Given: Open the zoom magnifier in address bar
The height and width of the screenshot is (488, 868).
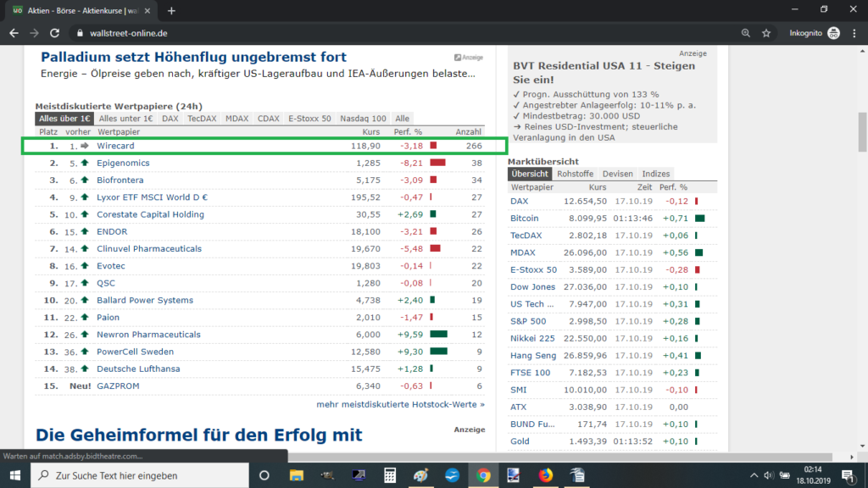Looking at the screenshot, I should (x=746, y=33).
